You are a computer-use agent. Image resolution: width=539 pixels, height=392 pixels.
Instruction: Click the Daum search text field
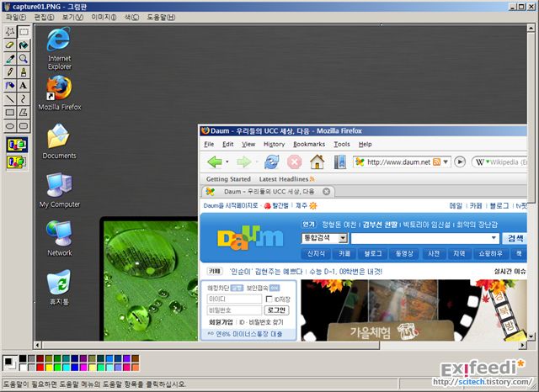coord(424,238)
